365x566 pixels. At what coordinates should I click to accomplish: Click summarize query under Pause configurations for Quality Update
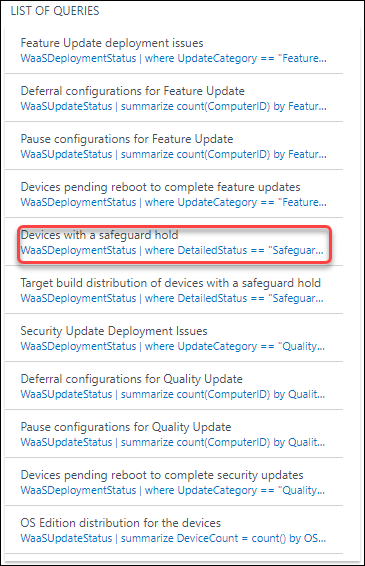point(173,442)
